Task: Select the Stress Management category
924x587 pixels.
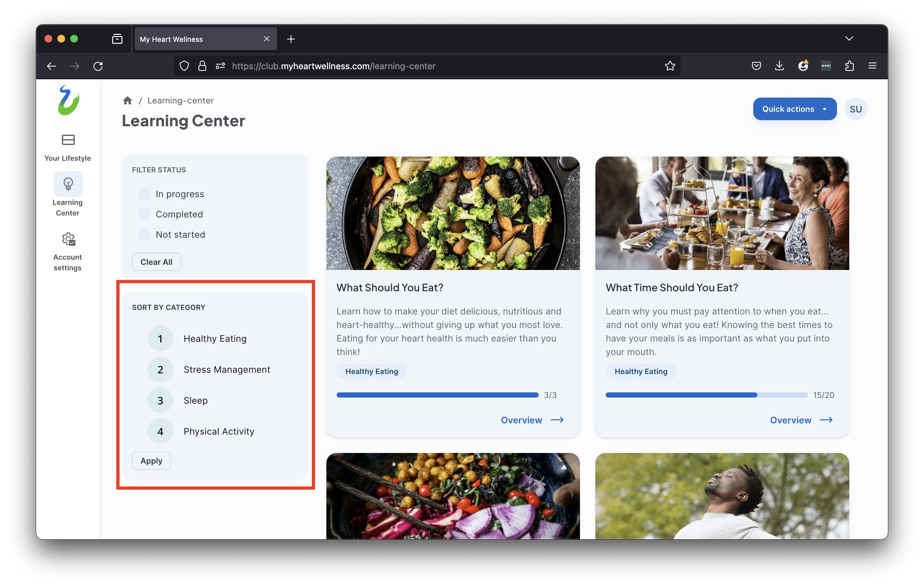Action: [x=226, y=370]
